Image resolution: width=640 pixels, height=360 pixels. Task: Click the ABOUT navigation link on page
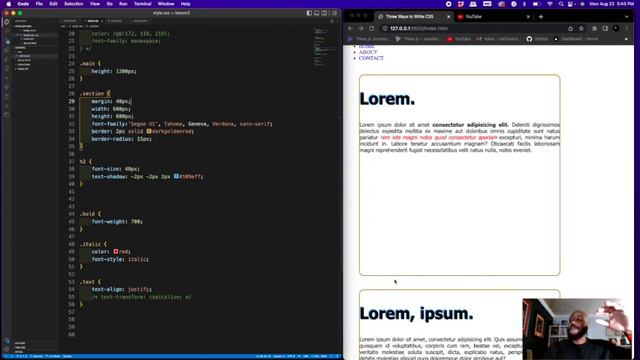(368, 52)
